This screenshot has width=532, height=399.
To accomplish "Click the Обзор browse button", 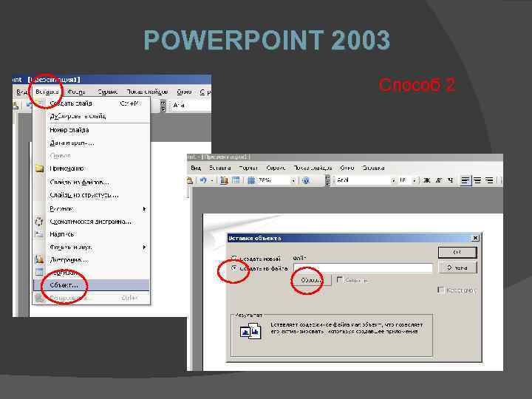I will [311, 280].
